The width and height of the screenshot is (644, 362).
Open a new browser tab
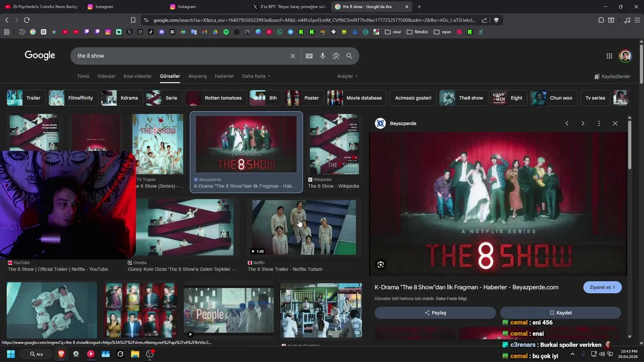[x=419, y=7]
